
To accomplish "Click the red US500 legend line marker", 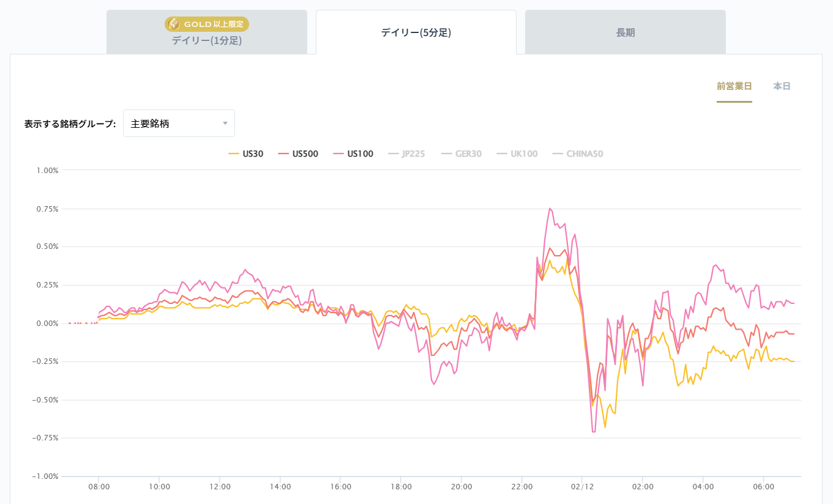I will (283, 154).
